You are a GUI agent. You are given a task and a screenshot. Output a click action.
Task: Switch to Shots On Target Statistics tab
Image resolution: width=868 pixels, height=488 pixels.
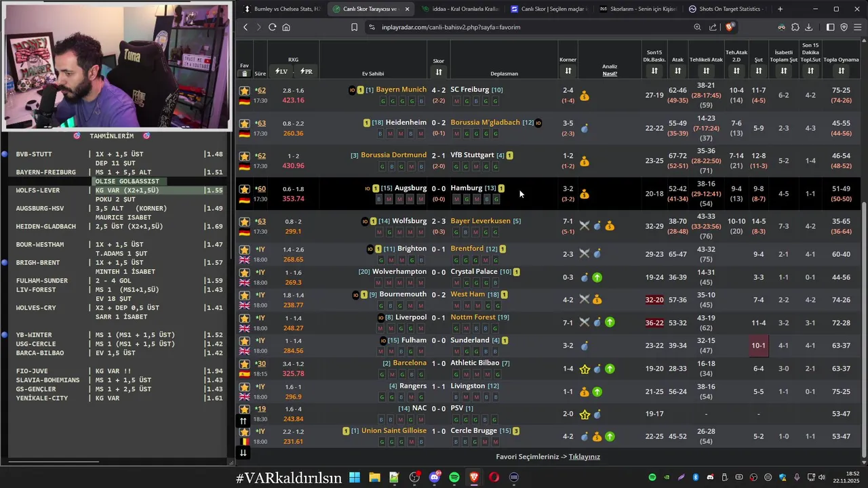point(727,9)
